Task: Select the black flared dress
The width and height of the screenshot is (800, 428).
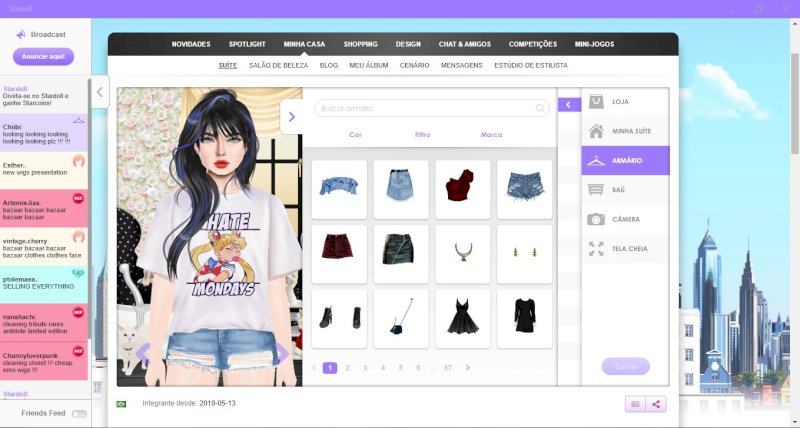Action: pyautogui.click(x=463, y=319)
